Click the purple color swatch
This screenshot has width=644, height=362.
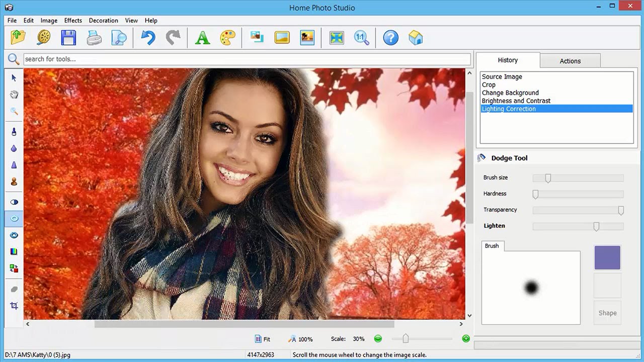607,257
